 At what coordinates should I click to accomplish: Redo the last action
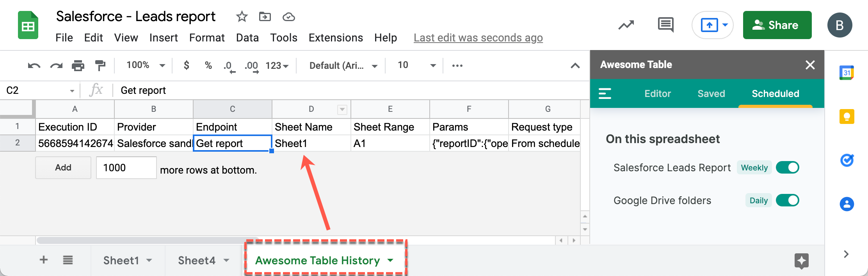pos(56,66)
